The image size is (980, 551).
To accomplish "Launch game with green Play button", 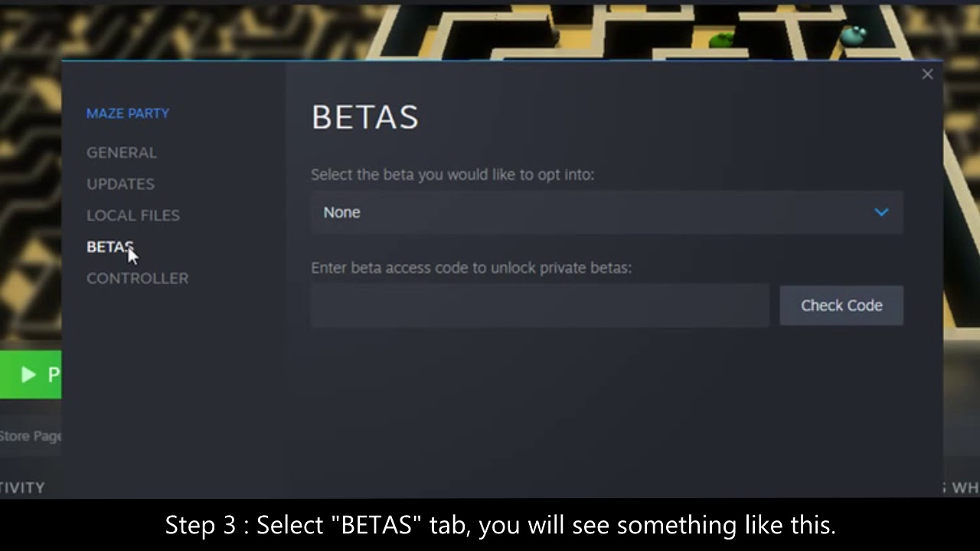I will tap(31, 374).
